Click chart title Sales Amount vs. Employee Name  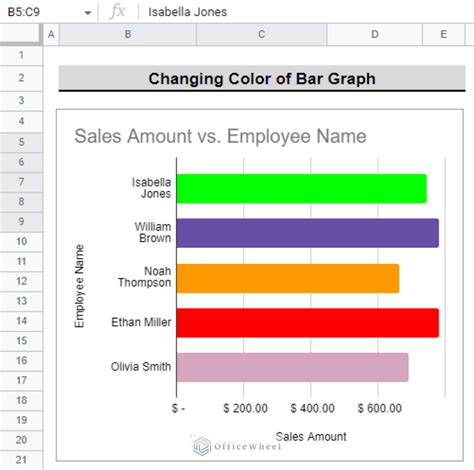point(220,136)
